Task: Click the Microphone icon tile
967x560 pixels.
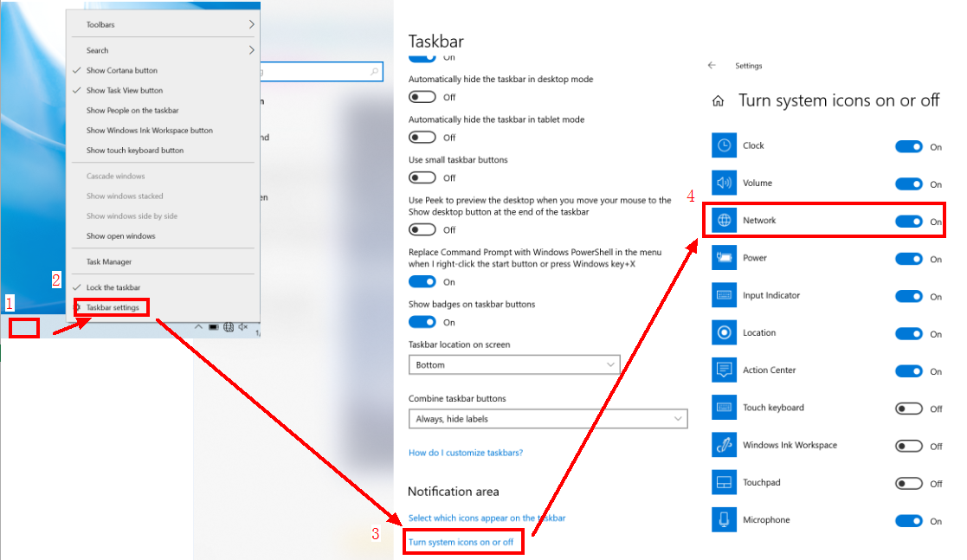Action: tap(724, 520)
